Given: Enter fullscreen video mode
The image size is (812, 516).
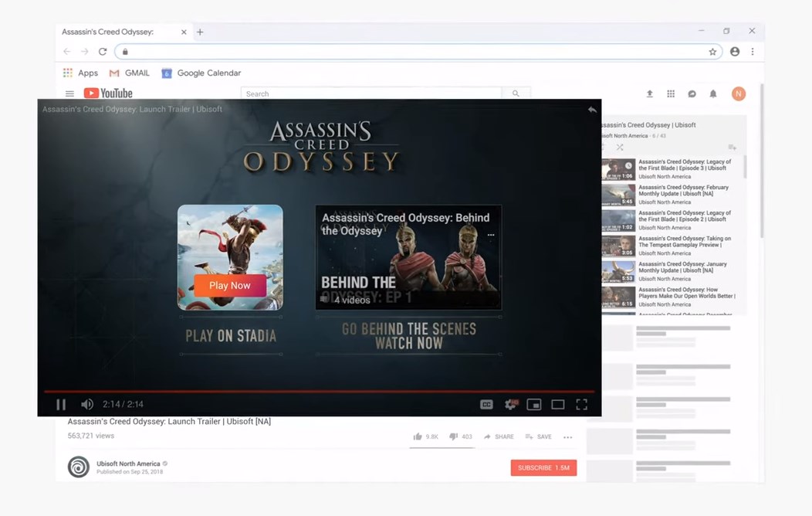Looking at the screenshot, I should 582,404.
